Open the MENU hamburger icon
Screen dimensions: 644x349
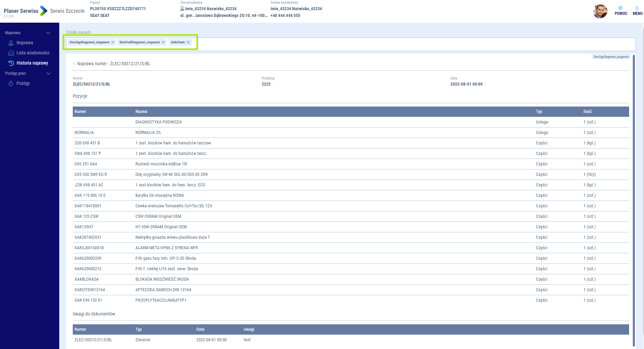coord(637,8)
